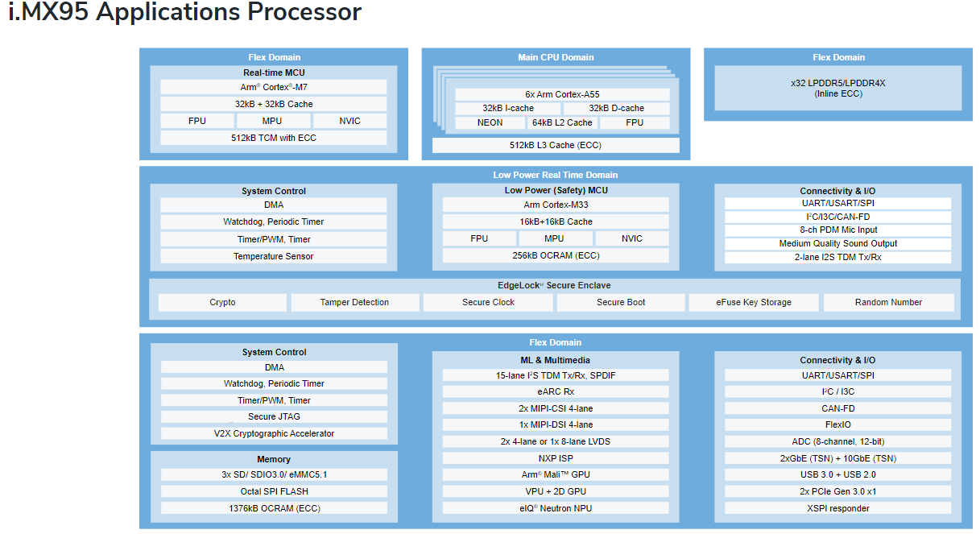Select the Arm Cortex-M7 block
The height and width of the screenshot is (534, 980).
[x=273, y=87]
